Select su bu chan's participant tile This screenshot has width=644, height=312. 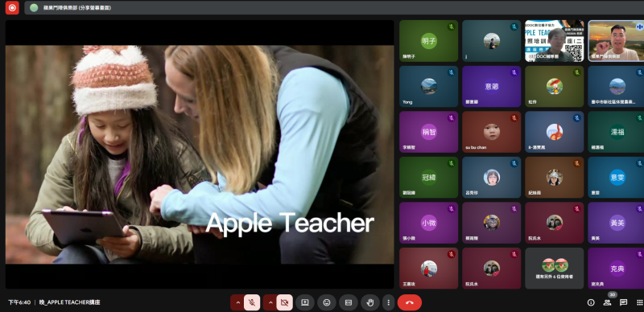(492, 132)
